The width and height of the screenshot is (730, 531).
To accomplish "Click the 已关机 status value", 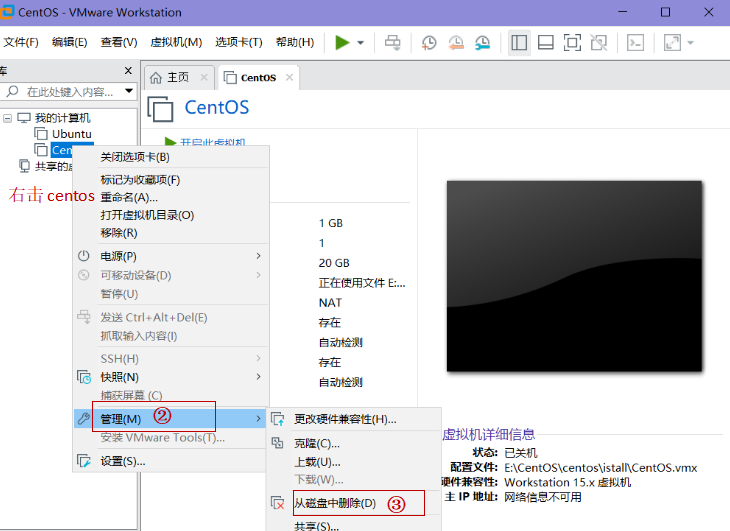I will click(x=520, y=452).
